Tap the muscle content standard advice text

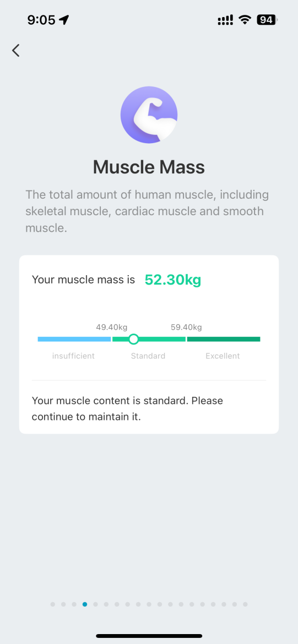(x=127, y=408)
